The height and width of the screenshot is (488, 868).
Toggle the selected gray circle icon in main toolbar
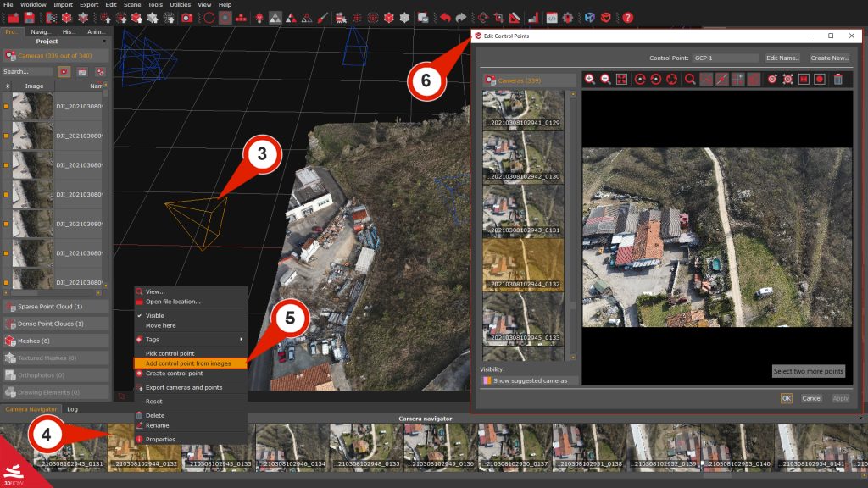225,18
